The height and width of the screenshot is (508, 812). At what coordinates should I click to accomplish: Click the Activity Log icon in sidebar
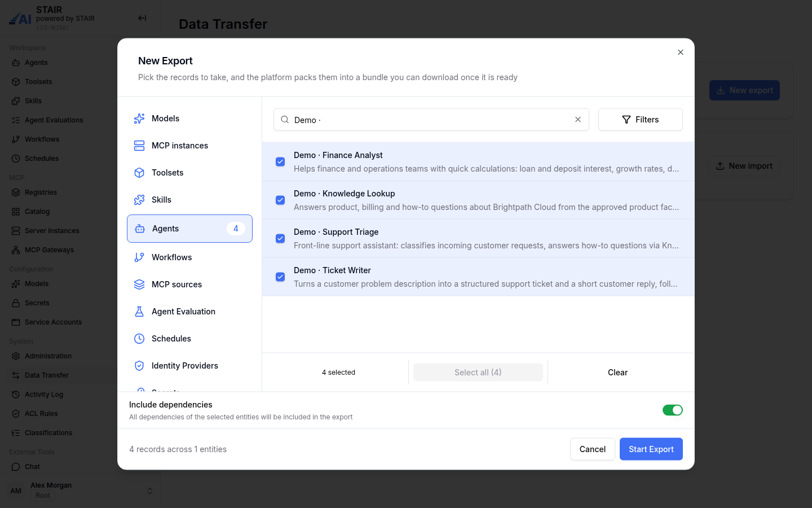click(x=16, y=395)
